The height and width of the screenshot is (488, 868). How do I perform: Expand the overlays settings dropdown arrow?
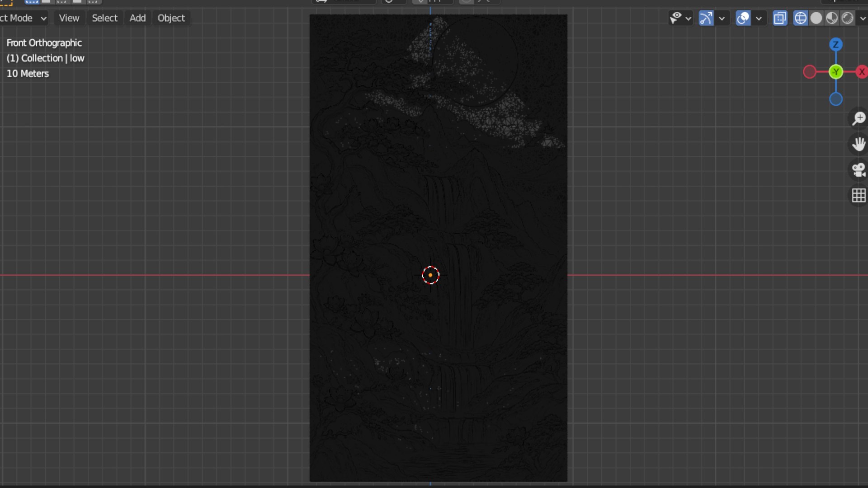(x=759, y=18)
